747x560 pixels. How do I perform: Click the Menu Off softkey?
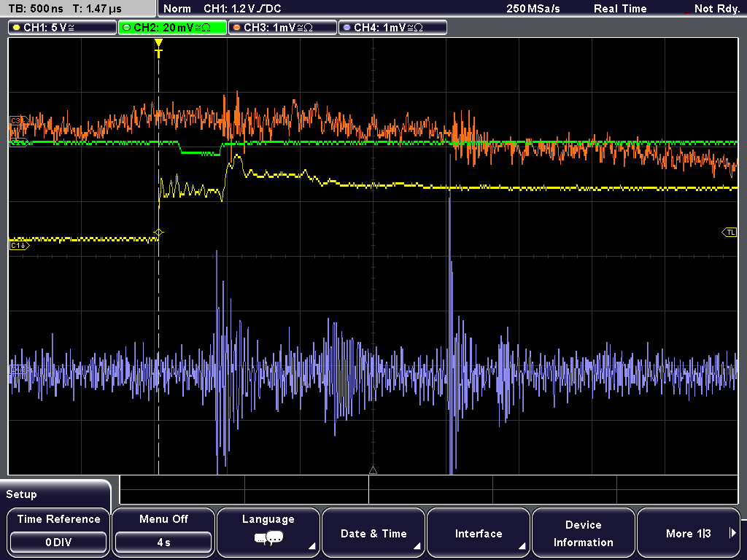163,532
